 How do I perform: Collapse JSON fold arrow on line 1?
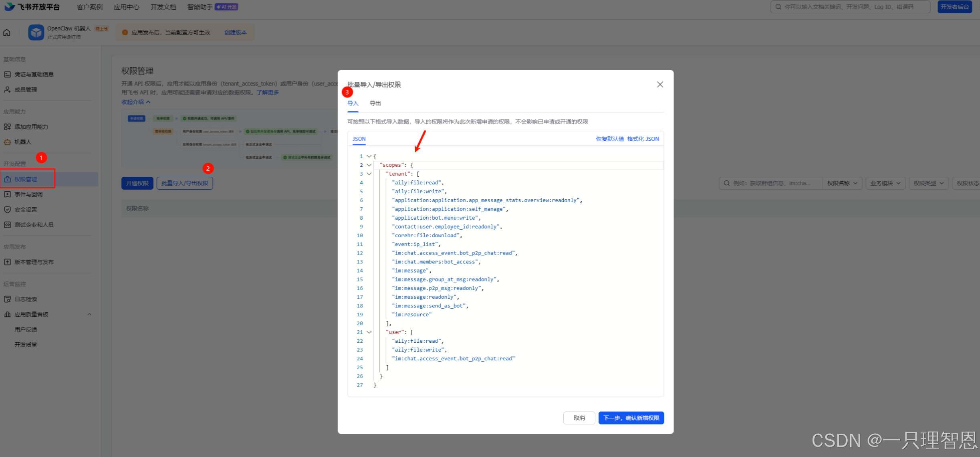[x=369, y=156]
